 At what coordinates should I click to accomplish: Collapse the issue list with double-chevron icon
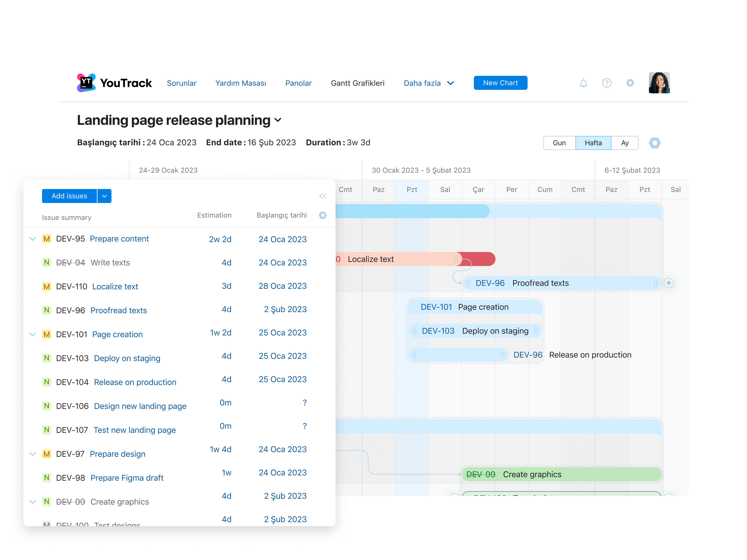(x=323, y=196)
